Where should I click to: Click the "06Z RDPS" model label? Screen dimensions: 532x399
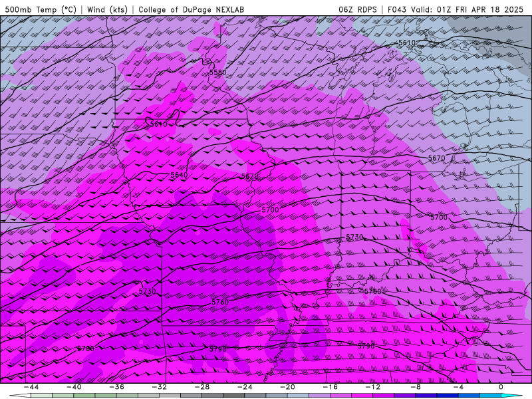(x=357, y=9)
